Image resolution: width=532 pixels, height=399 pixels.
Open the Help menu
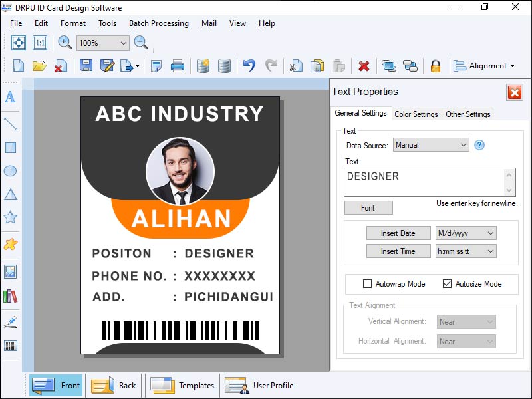point(267,23)
